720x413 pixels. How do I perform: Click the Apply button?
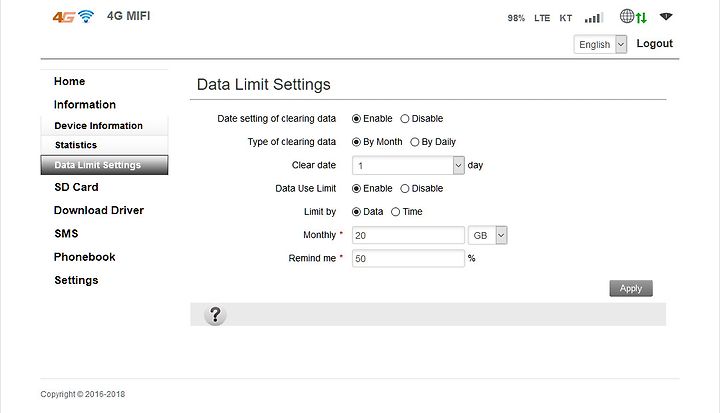(x=631, y=289)
